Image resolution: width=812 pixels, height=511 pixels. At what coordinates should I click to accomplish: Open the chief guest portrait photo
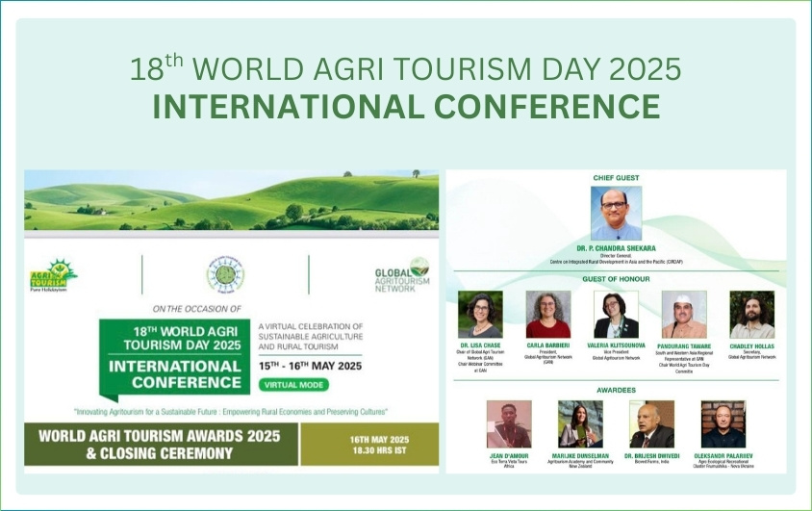617,214
